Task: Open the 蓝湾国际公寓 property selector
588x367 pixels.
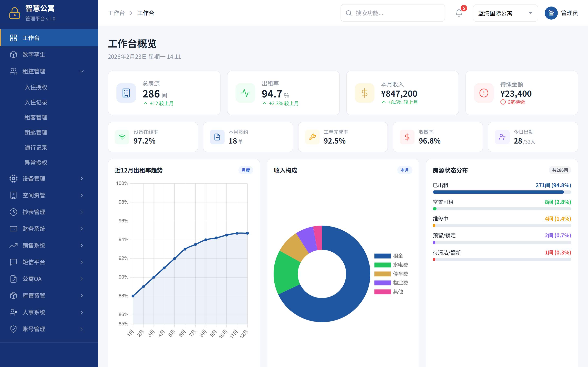Action: (x=505, y=13)
